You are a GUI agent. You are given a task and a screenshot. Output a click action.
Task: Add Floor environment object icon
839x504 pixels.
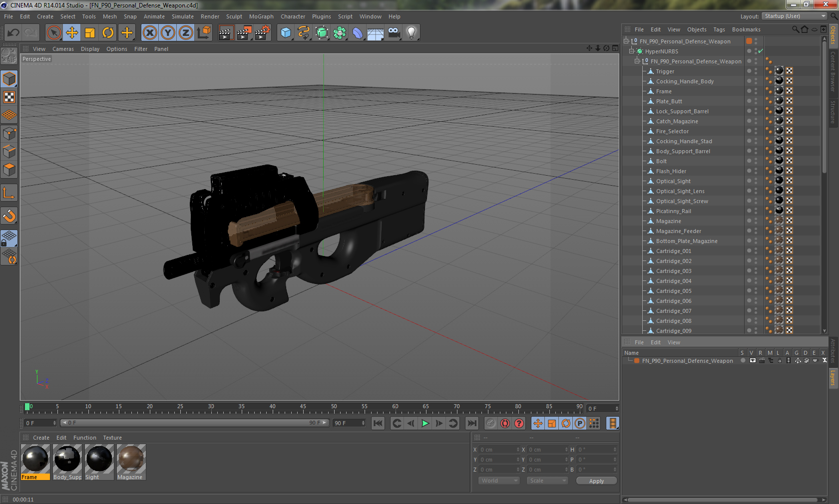coord(376,33)
